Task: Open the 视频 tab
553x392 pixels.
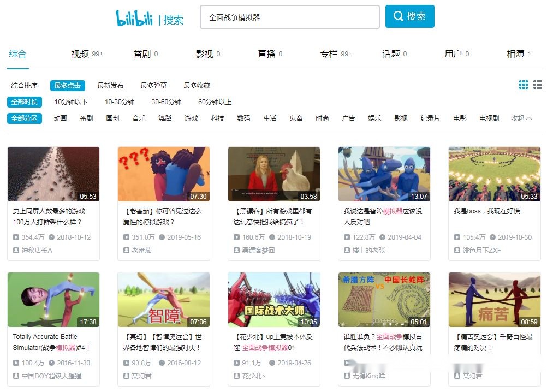Action: point(87,54)
